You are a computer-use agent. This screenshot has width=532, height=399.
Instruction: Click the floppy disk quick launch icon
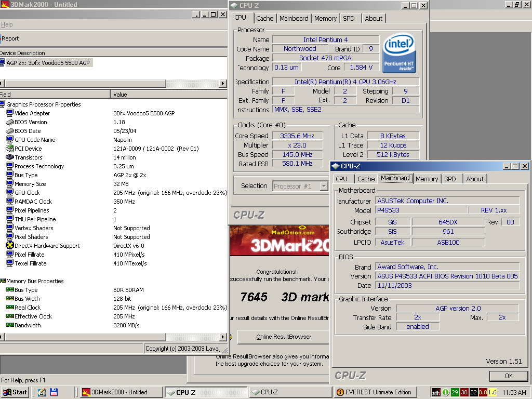[54, 392]
